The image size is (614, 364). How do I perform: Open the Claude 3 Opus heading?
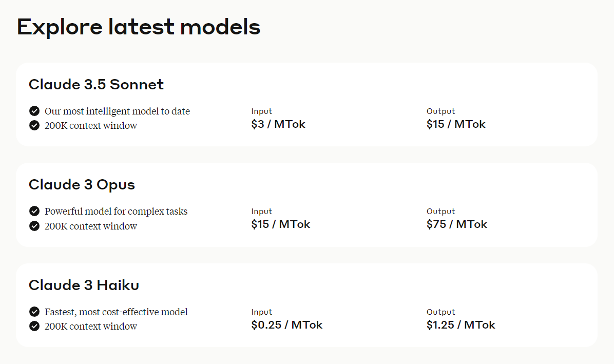pos(82,184)
